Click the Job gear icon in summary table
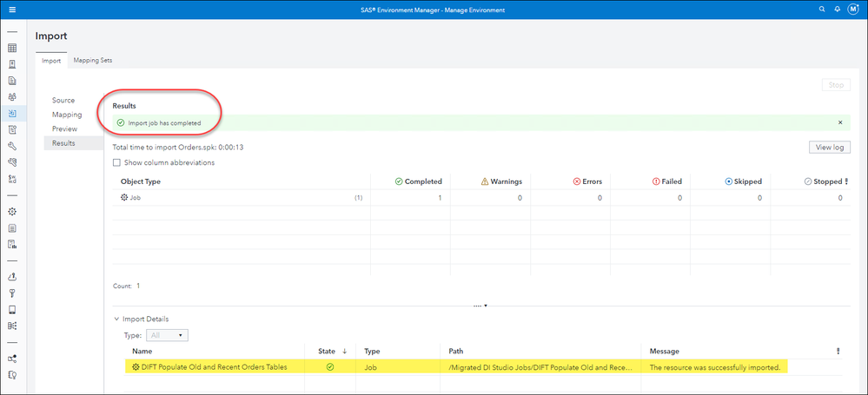The image size is (868, 395). 124,198
